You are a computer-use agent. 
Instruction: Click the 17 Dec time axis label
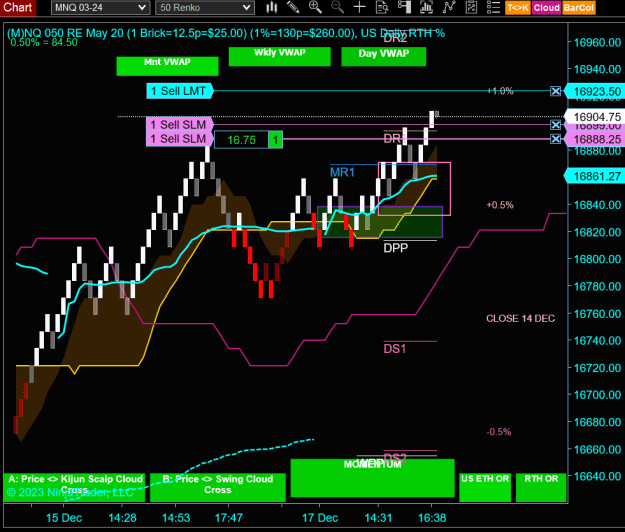[x=320, y=518]
